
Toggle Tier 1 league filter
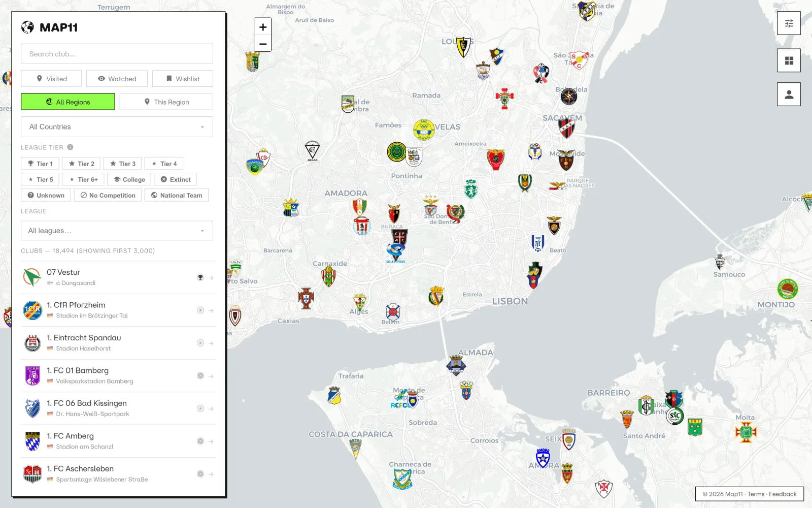tap(40, 164)
